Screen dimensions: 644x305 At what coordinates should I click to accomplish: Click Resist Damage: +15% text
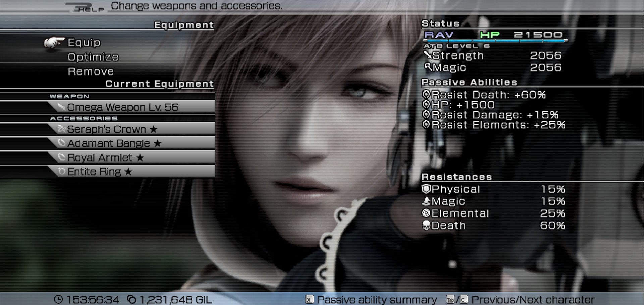(495, 115)
